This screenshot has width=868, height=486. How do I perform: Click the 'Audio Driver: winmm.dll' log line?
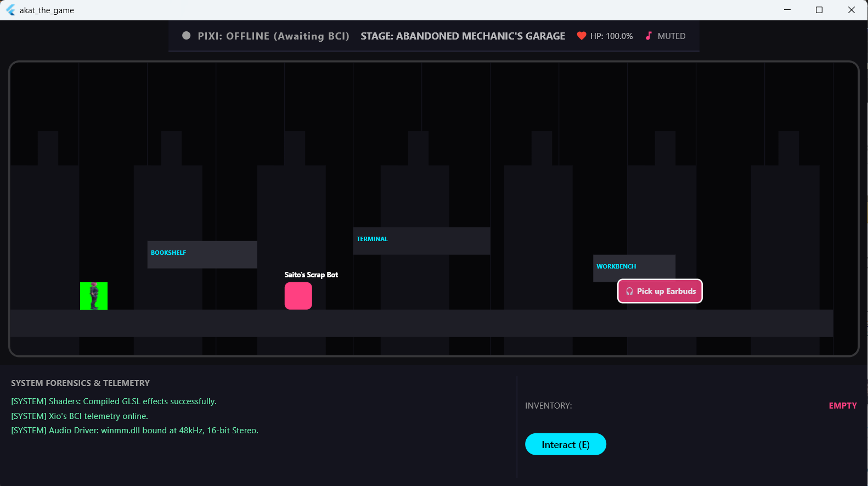(135, 431)
